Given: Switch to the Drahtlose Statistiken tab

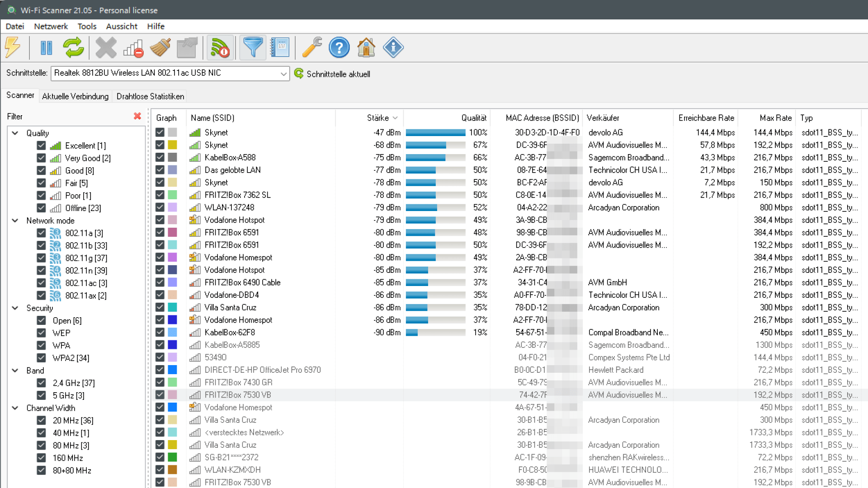Looking at the screenshot, I should [x=151, y=96].
